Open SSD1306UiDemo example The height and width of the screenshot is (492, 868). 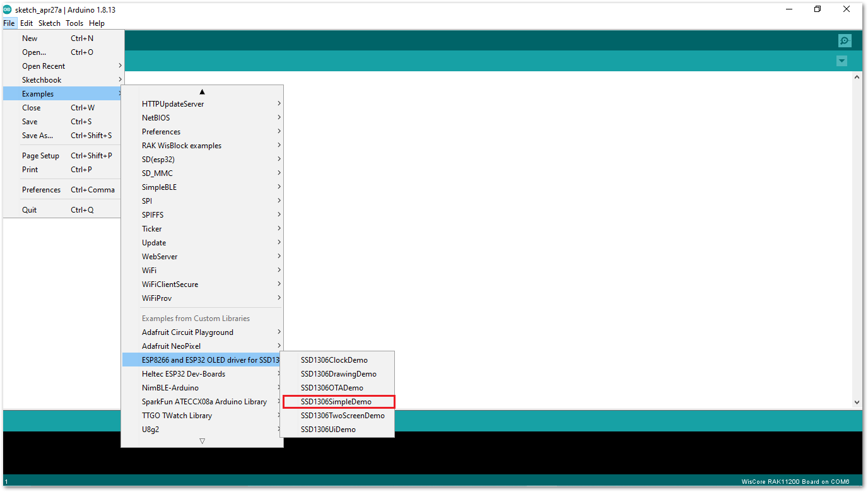point(337,430)
